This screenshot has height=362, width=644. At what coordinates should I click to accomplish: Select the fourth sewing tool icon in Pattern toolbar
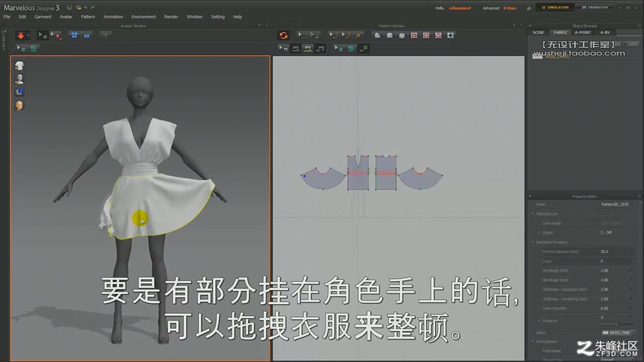(x=320, y=48)
